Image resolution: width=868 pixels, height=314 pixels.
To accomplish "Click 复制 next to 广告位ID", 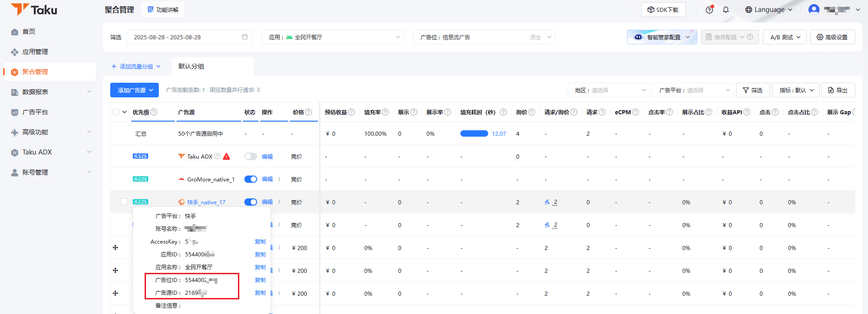I will 260,280.
